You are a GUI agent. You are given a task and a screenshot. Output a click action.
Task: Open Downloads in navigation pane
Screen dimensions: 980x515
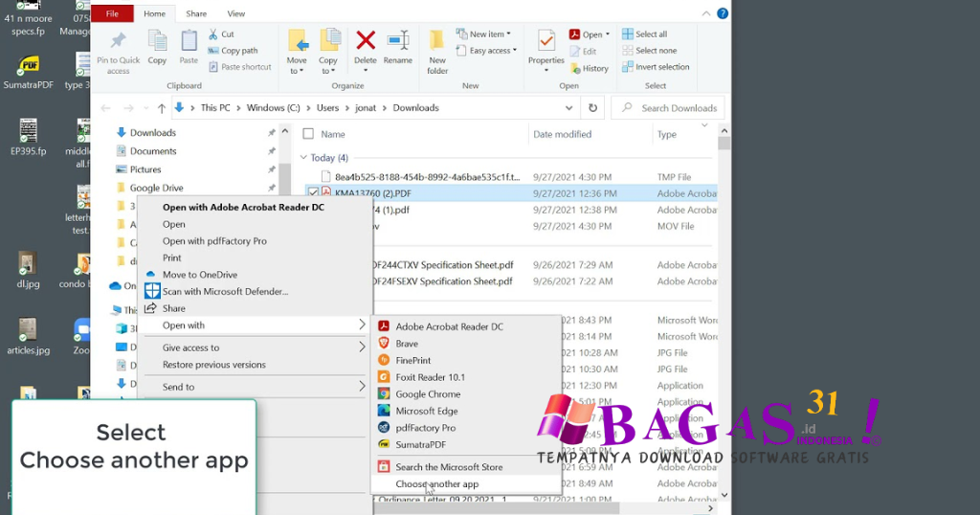tap(152, 133)
